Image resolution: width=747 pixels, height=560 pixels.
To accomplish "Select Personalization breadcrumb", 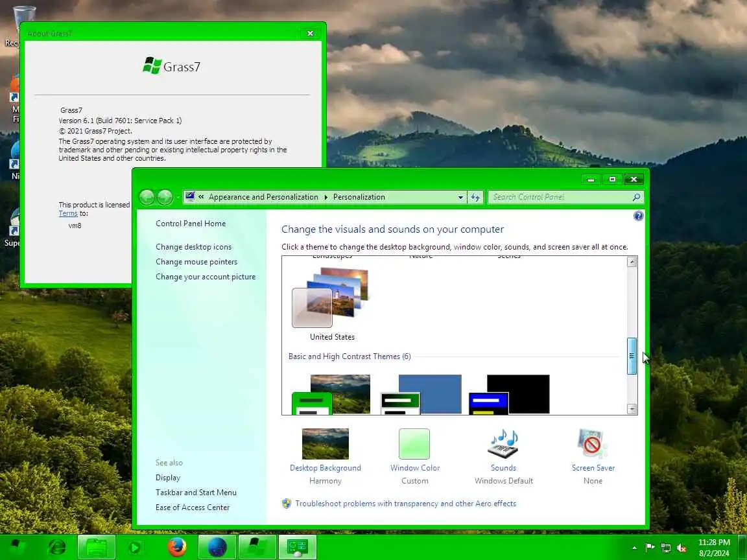I will pyautogui.click(x=359, y=197).
